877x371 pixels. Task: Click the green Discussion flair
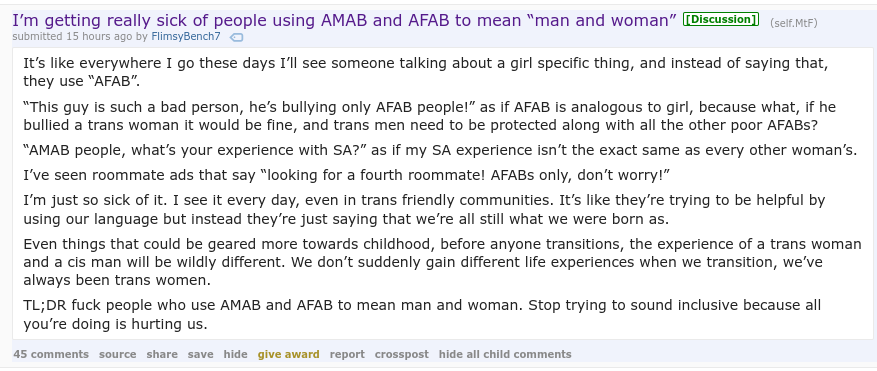tap(720, 20)
